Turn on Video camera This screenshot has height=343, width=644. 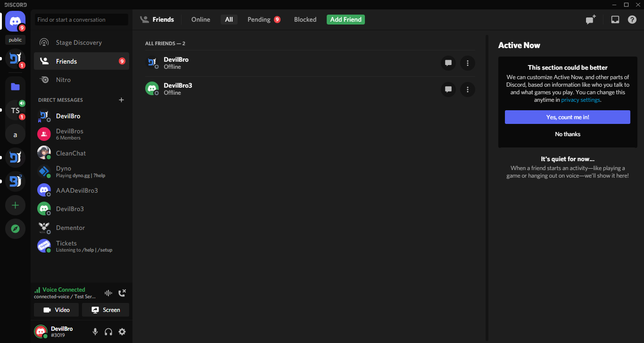point(57,310)
